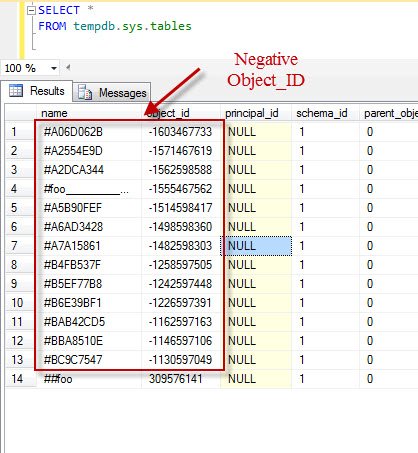Switch to the Messages tab
This screenshot has height=453, width=418.
[x=112, y=92]
